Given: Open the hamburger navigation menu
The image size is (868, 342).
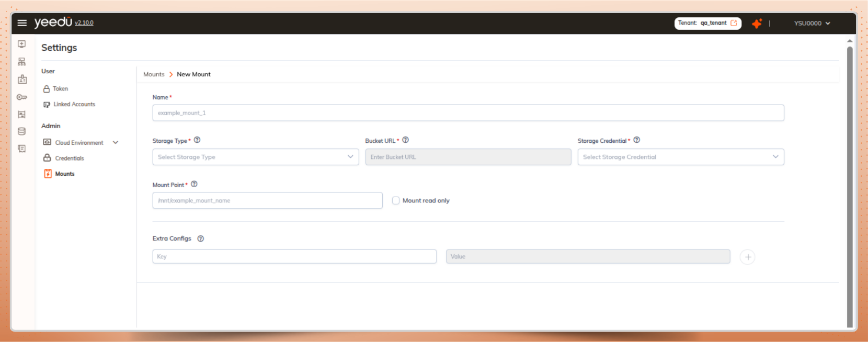Looking at the screenshot, I should tap(22, 23).
